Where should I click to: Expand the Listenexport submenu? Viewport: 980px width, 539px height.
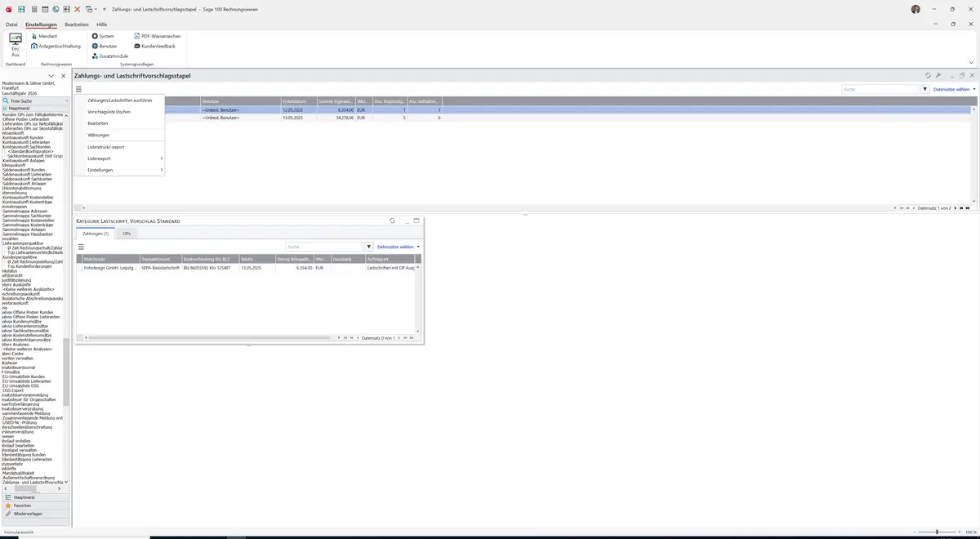tap(120, 158)
